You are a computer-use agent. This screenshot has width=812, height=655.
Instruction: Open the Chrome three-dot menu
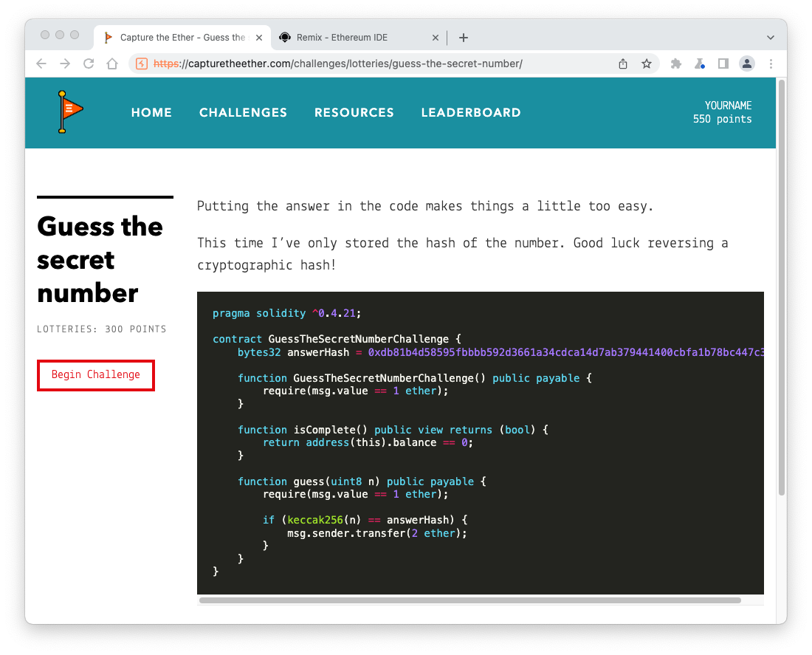771,64
